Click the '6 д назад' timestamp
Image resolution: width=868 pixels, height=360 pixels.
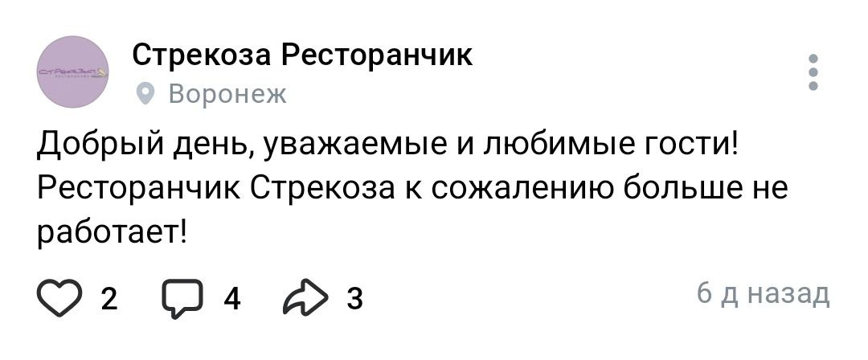point(763,295)
